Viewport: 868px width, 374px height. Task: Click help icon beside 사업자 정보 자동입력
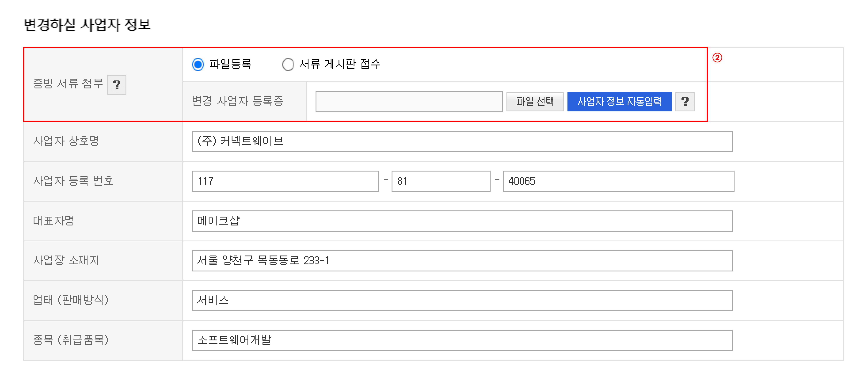[685, 101]
